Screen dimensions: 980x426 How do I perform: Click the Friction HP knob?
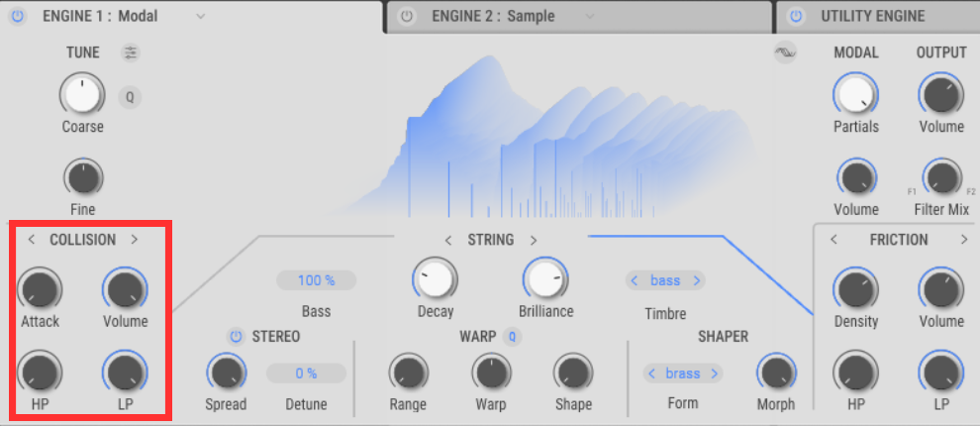855,373
